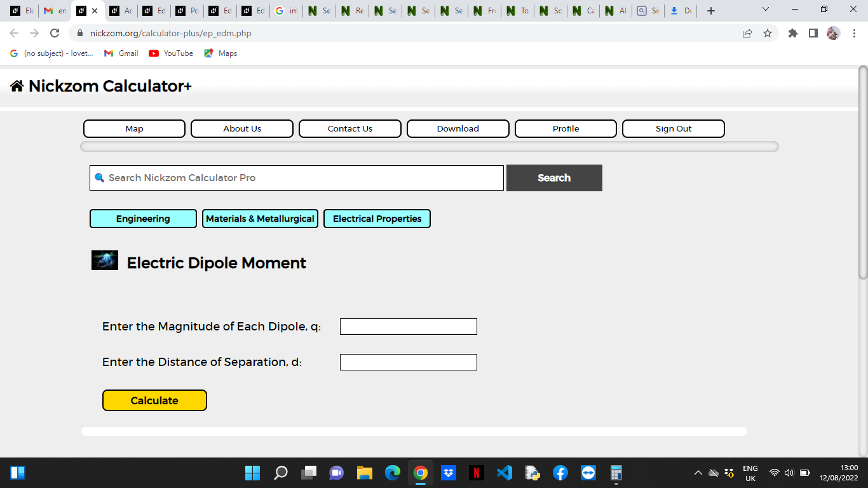Open Visual Studio Code from taskbar

505,473
